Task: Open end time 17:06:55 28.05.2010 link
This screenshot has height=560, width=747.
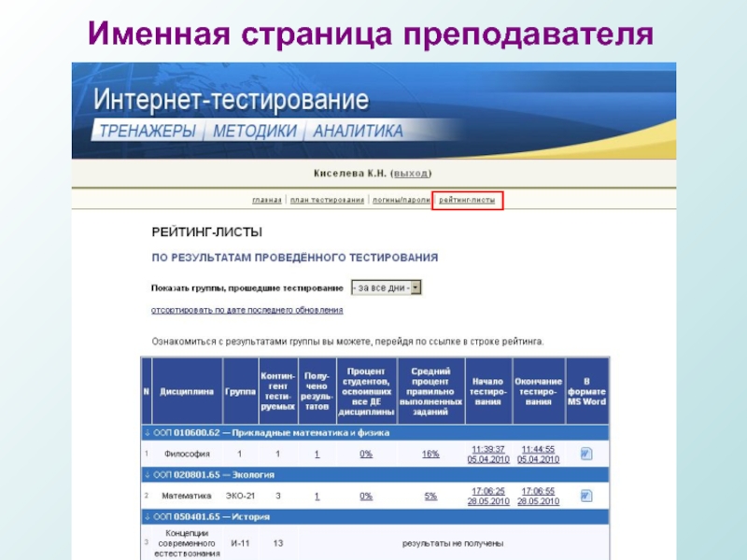Action: [x=539, y=497]
